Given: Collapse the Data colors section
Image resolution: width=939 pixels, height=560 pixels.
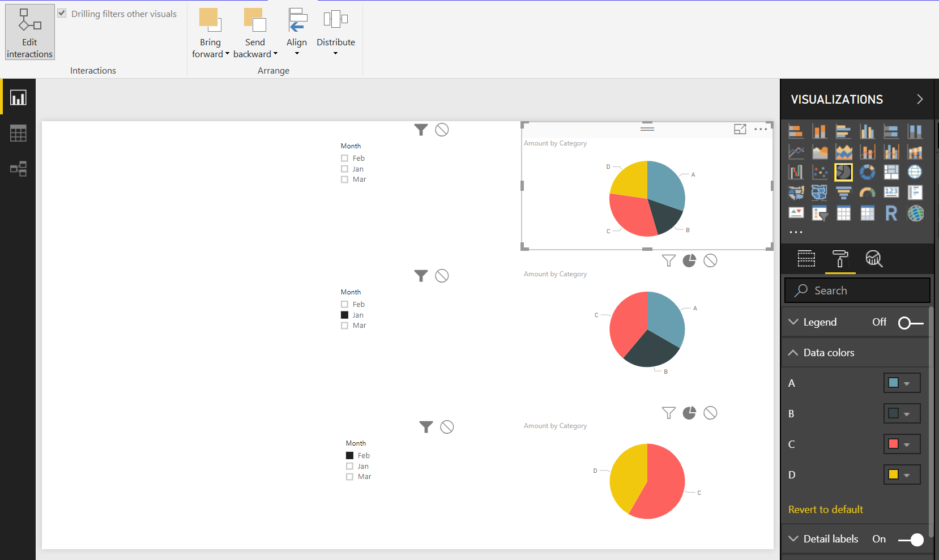Looking at the screenshot, I should click(x=793, y=353).
